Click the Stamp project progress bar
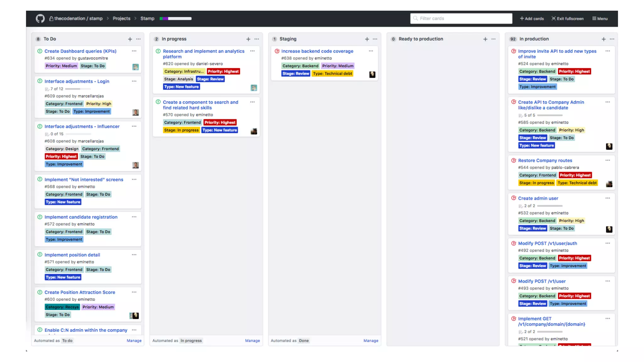The height and width of the screenshot is (362, 644). click(x=175, y=19)
